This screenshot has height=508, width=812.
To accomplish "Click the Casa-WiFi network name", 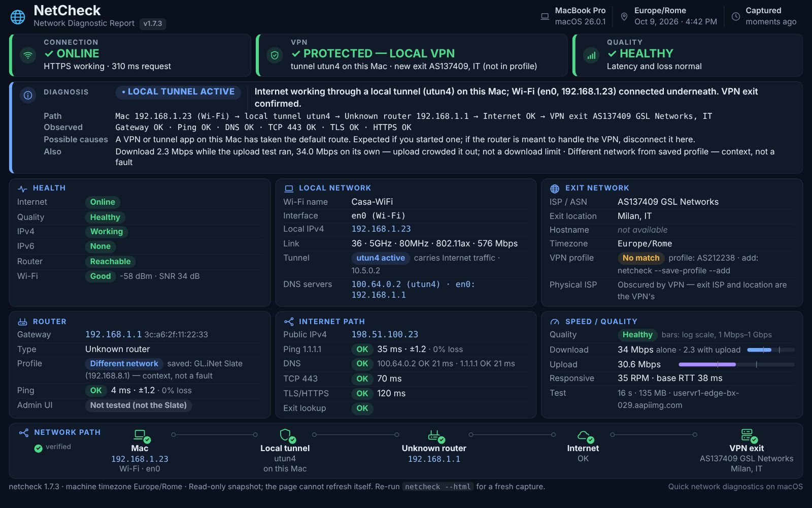I will coord(372,202).
